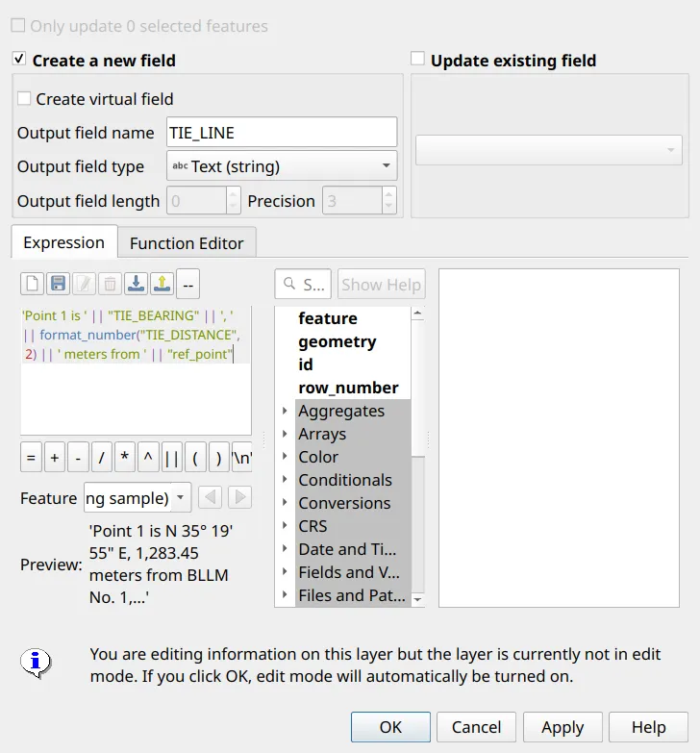Save the expression with the floppy disk icon
The image size is (700, 753).
pyautogui.click(x=58, y=284)
